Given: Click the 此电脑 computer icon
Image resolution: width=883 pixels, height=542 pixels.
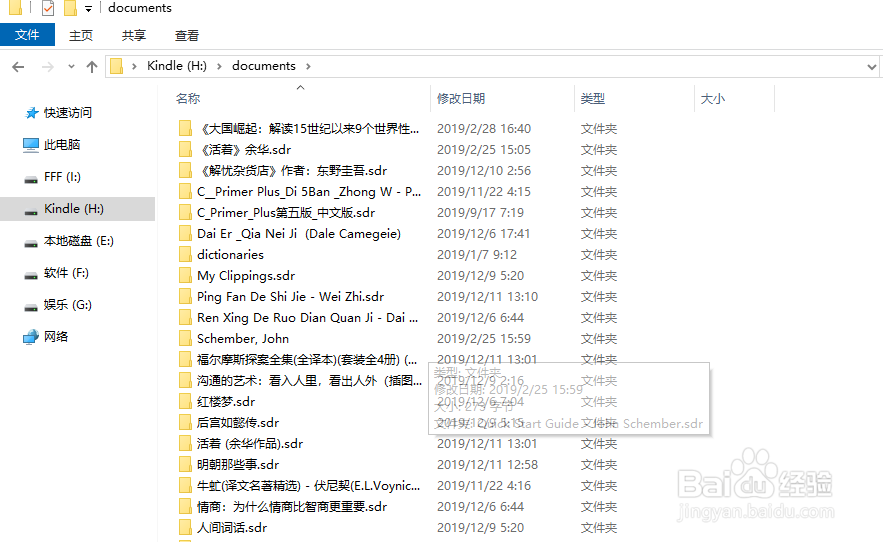Looking at the screenshot, I should point(31,145).
